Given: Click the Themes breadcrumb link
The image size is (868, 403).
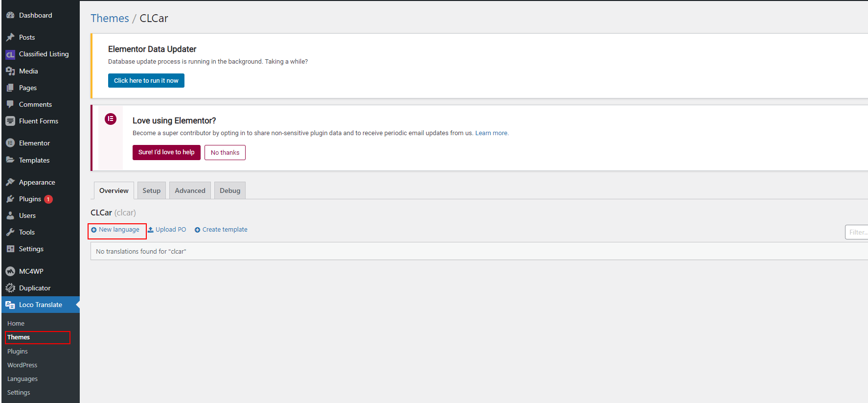Looking at the screenshot, I should point(110,18).
